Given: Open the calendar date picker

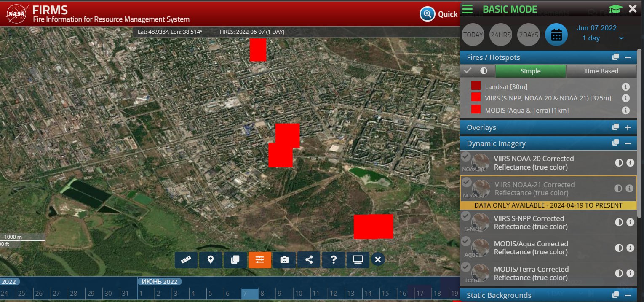Looking at the screenshot, I should [556, 35].
